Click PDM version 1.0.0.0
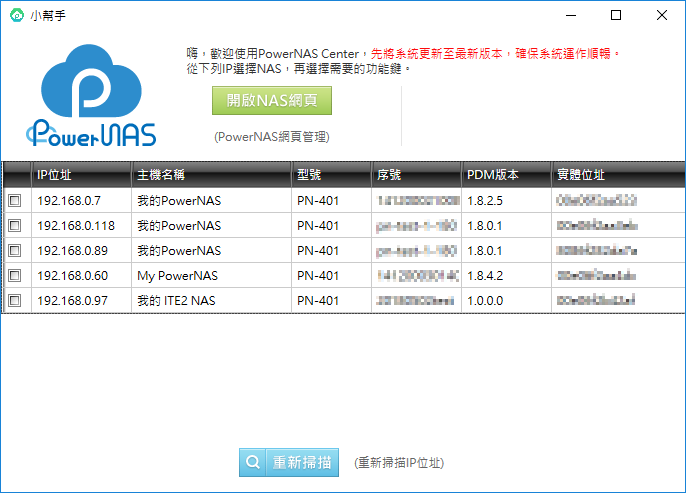 (485, 301)
